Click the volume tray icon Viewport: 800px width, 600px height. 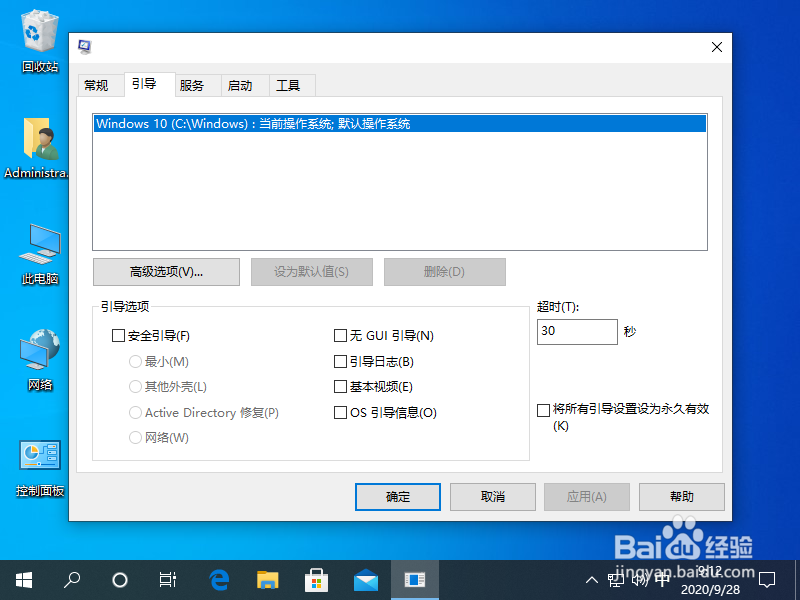[x=639, y=580]
